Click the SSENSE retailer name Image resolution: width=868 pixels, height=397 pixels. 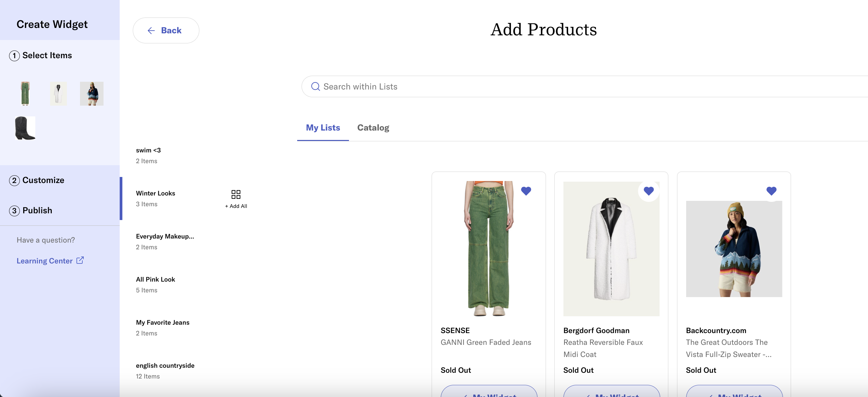point(455,330)
